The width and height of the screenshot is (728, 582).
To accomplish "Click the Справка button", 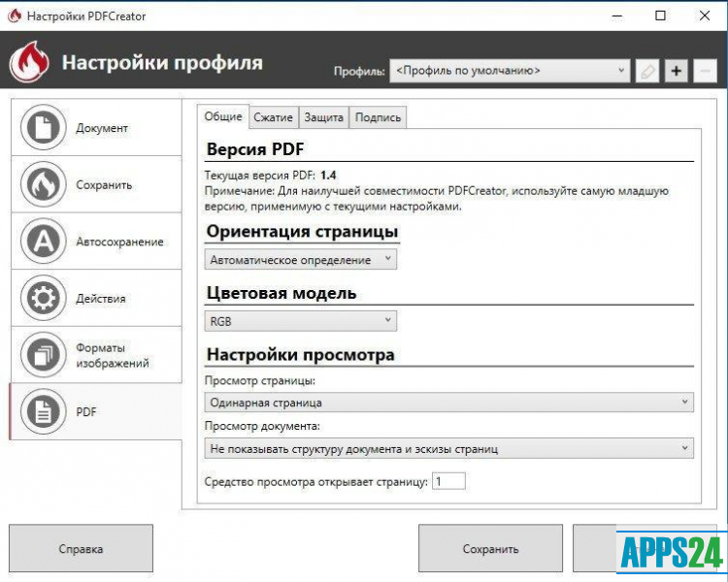I will click(x=81, y=549).
